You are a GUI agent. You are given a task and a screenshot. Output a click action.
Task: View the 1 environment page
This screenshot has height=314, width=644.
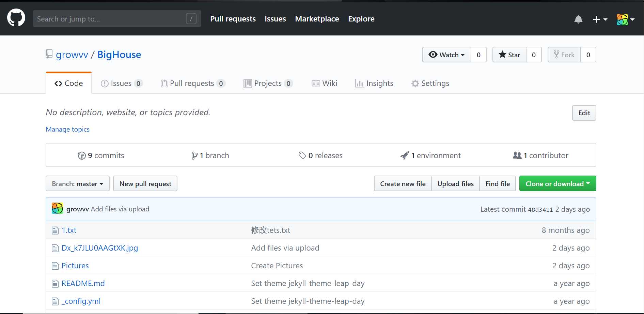[x=430, y=155]
